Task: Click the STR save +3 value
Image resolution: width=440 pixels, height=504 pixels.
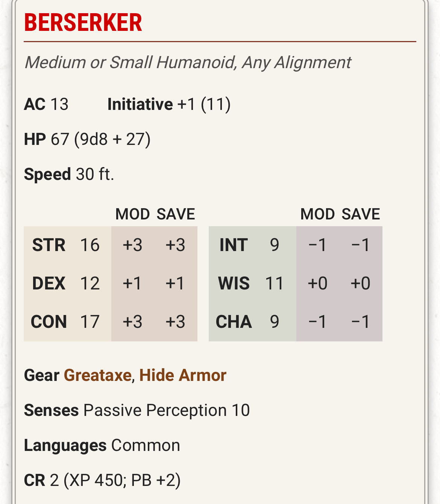Action: 176,245
